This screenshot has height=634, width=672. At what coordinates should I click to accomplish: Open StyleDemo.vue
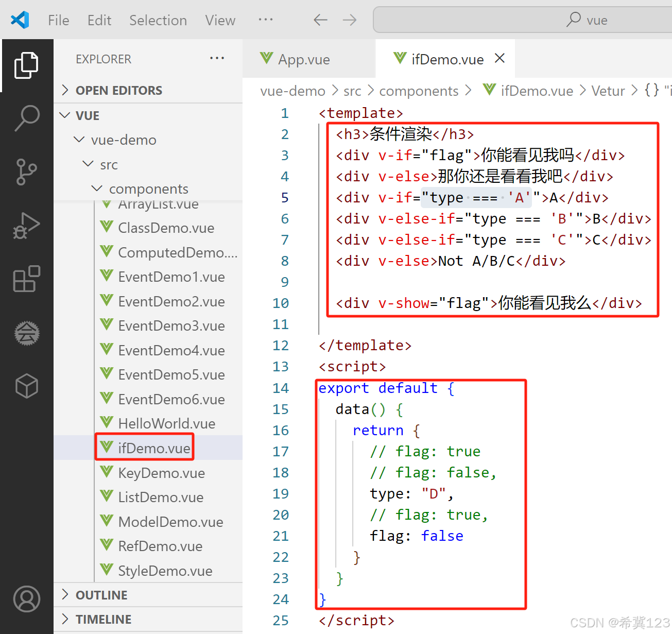(x=166, y=571)
